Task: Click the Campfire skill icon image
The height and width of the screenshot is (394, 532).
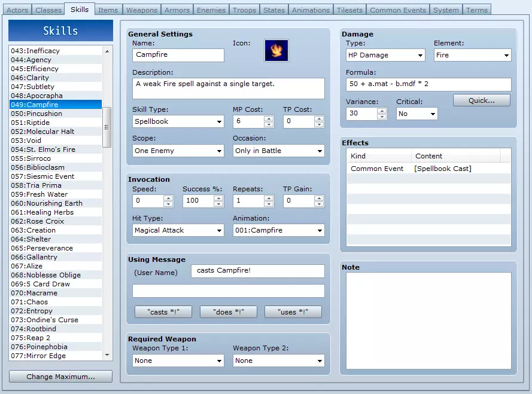Action: (x=276, y=51)
